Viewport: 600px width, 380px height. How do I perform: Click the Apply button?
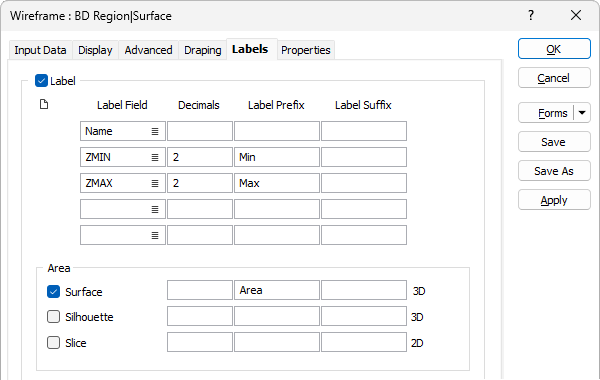(554, 200)
